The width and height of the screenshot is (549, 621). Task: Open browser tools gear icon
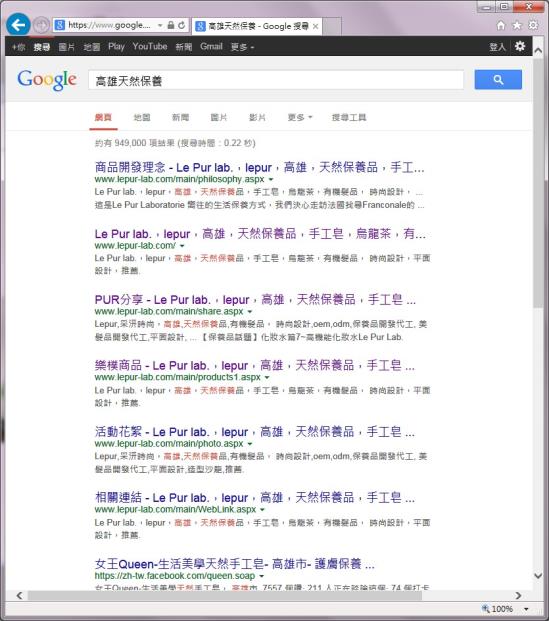pos(533,25)
